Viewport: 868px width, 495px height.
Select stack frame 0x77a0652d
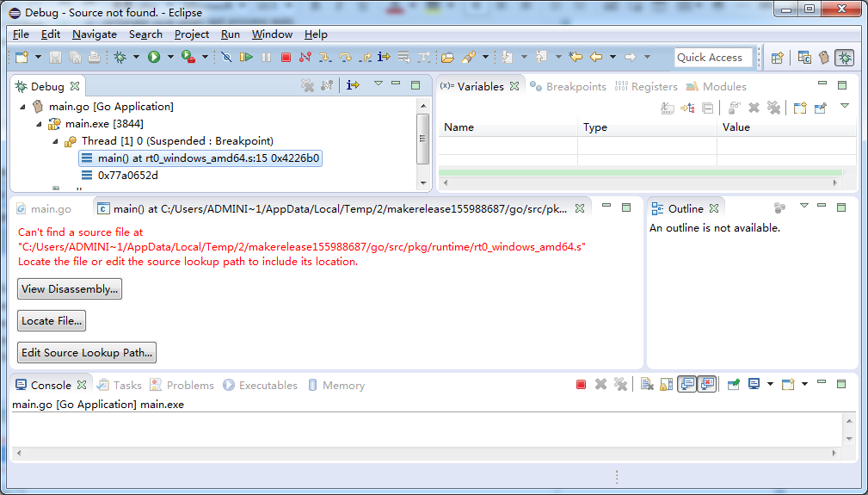(128, 176)
